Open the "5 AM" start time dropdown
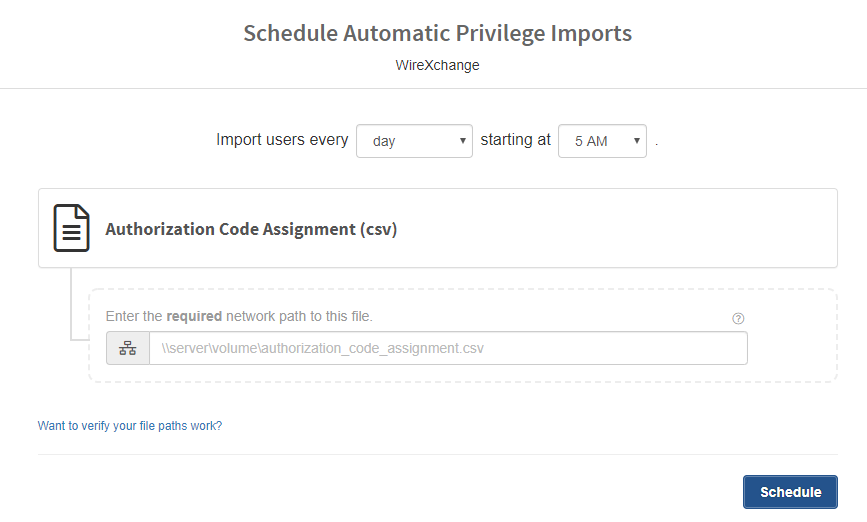This screenshot has height=522, width=867. (x=601, y=141)
